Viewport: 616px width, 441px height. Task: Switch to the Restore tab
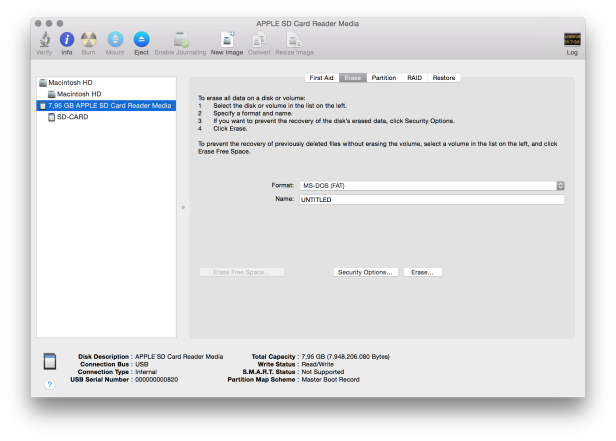(x=444, y=78)
